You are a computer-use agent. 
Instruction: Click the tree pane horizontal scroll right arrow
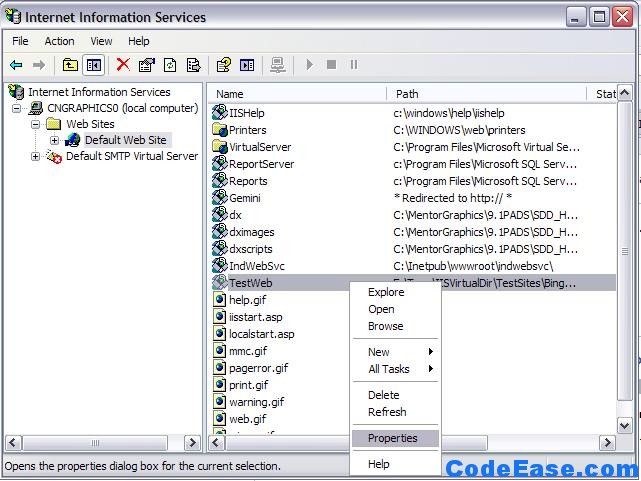tap(192, 443)
